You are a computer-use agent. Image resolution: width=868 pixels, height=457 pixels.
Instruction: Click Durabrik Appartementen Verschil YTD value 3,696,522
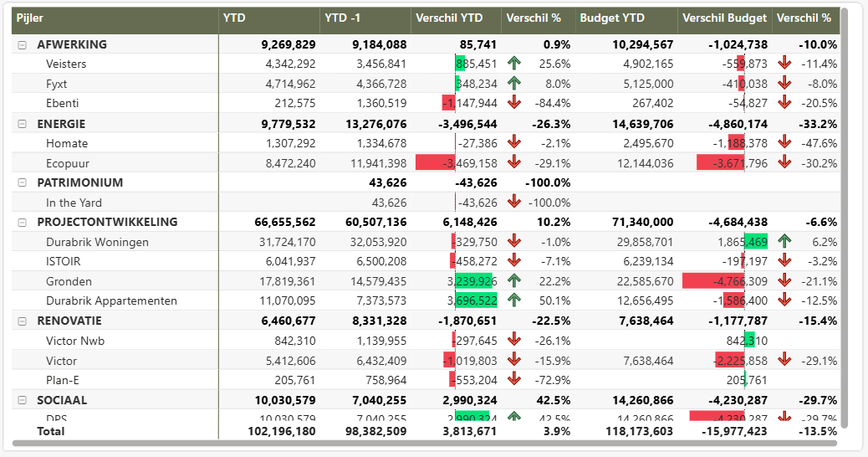click(x=472, y=301)
